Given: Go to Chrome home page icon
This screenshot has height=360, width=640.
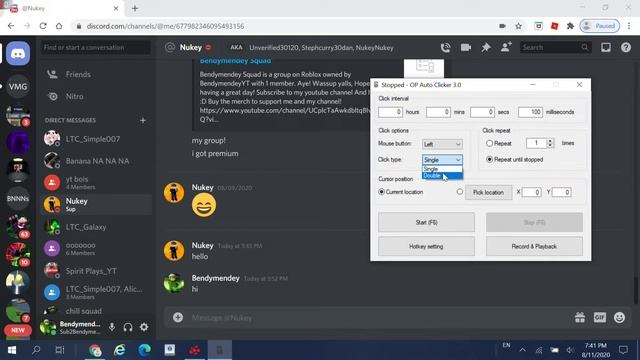Looking at the screenshot, I should pyautogui.click(x=59, y=26).
